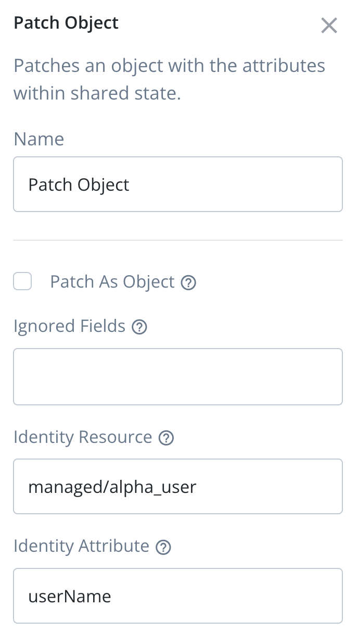358x644 pixels.
Task: Click the Patch Object panel title
Action: pos(66,23)
